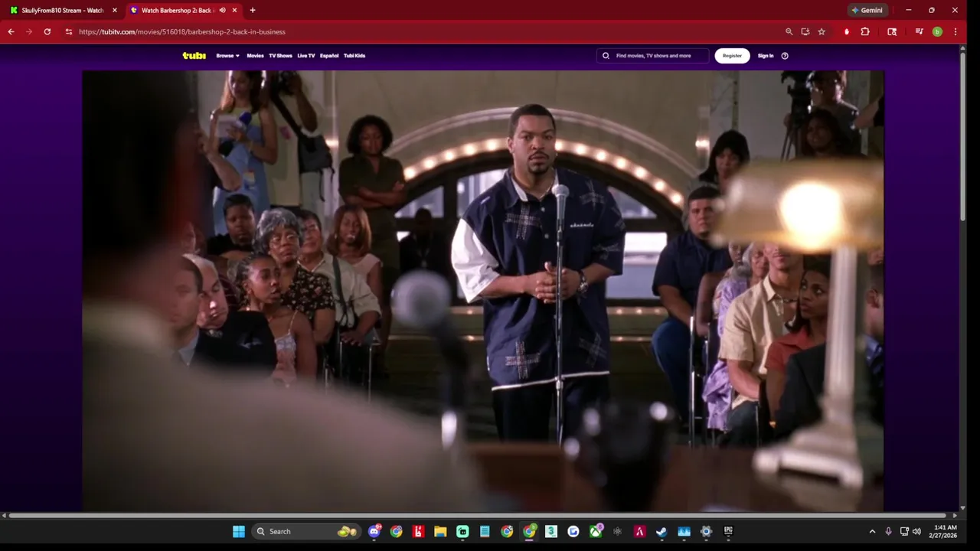Open Chrome three-dot menu
The height and width of the screenshot is (551, 980).
[x=955, y=31]
